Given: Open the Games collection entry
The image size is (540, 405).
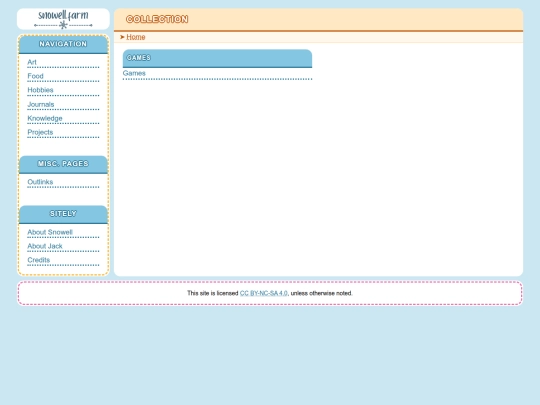Looking at the screenshot, I should point(134,73).
